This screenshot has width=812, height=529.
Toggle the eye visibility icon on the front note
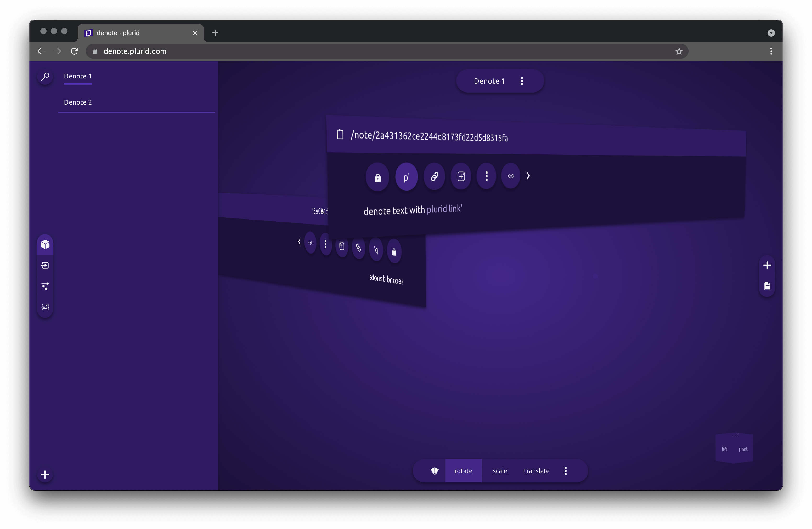click(x=511, y=176)
